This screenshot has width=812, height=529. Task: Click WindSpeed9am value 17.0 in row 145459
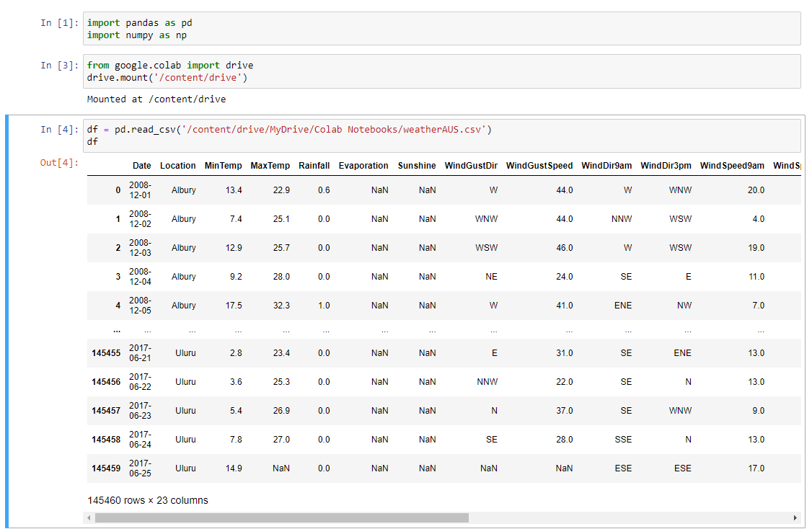[756, 468]
